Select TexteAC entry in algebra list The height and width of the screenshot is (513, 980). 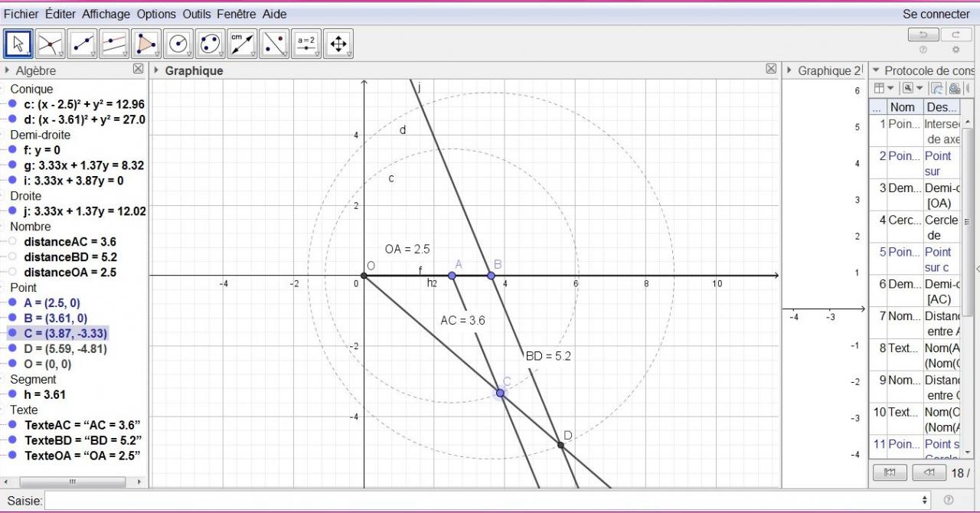[x=83, y=425]
